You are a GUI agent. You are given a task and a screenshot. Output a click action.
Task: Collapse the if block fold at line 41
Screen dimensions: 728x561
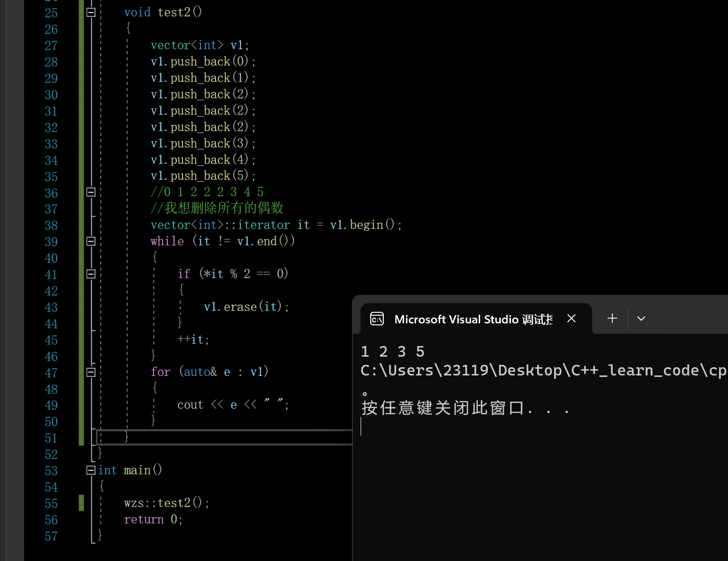point(91,274)
